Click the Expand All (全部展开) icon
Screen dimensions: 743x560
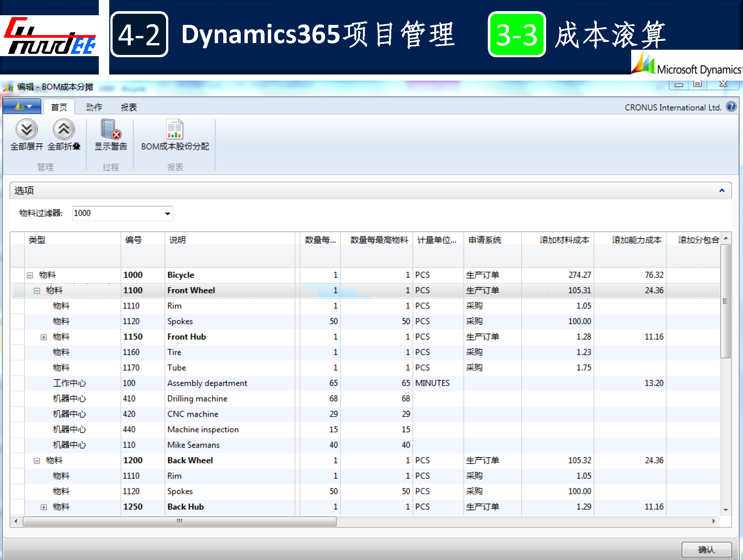[27, 130]
